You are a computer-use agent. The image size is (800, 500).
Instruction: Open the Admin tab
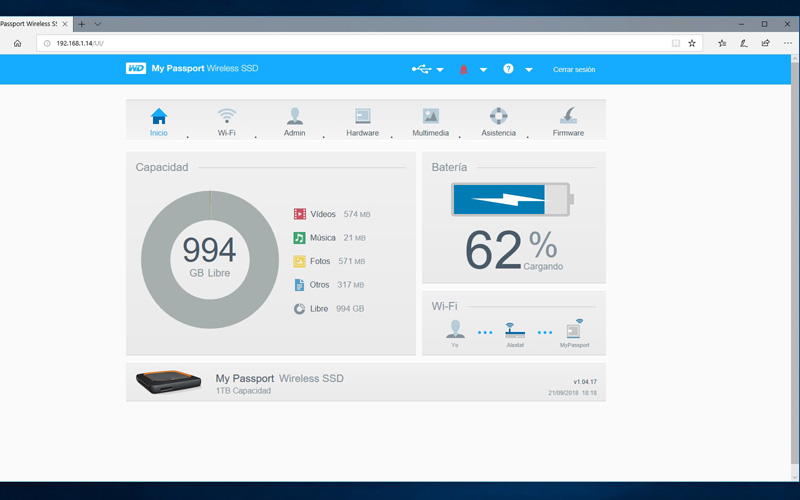click(294, 122)
